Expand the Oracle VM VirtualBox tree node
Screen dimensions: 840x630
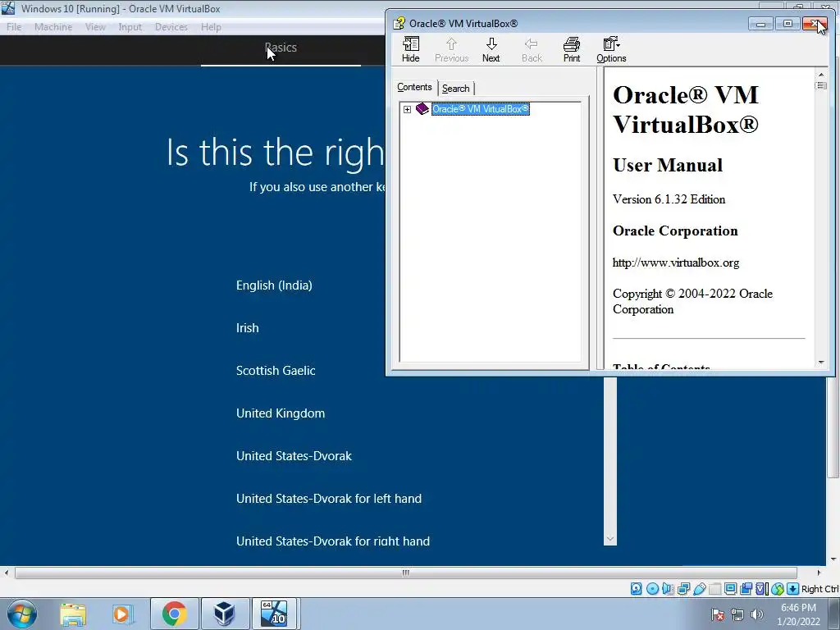[x=407, y=109]
